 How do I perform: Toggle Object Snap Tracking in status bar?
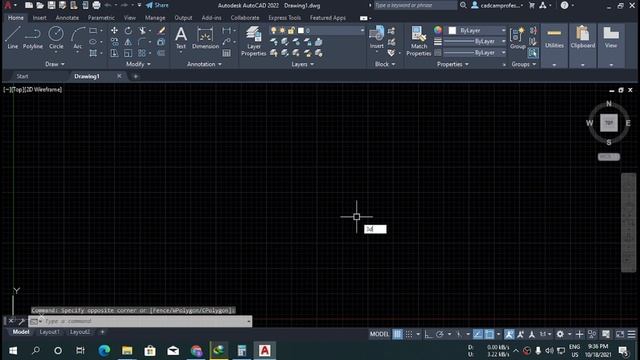coord(478,334)
